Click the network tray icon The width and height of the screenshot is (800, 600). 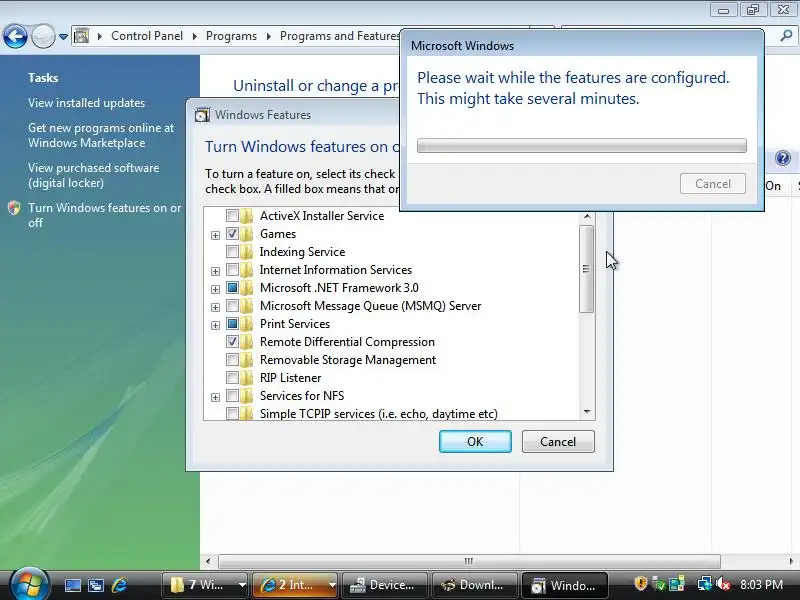pos(705,584)
